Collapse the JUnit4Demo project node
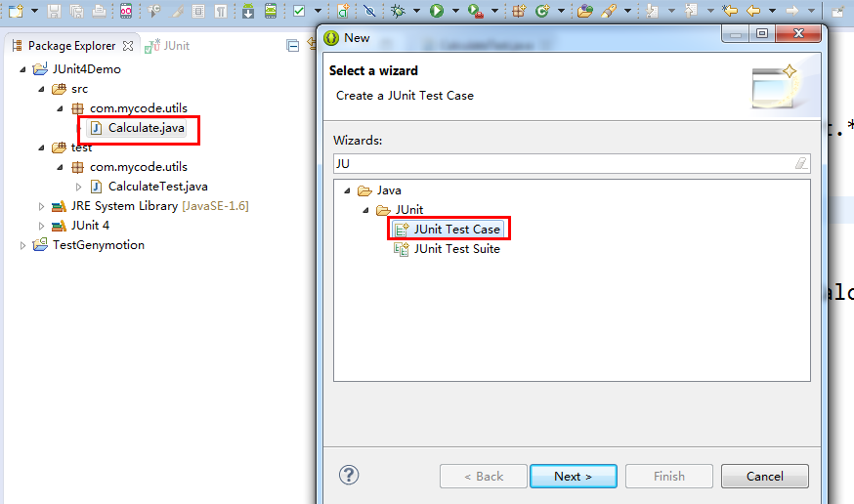This screenshot has width=854, height=504. pos(22,69)
